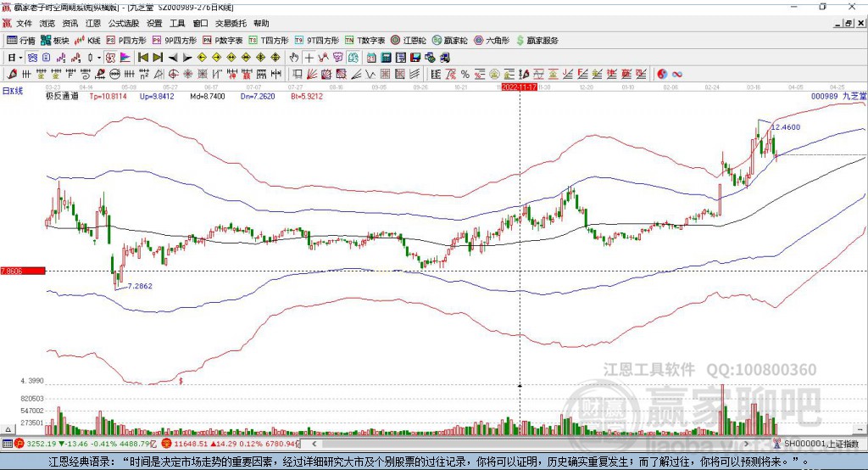
Task: Click the zigzag wave line tool
Action: tap(370, 75)
